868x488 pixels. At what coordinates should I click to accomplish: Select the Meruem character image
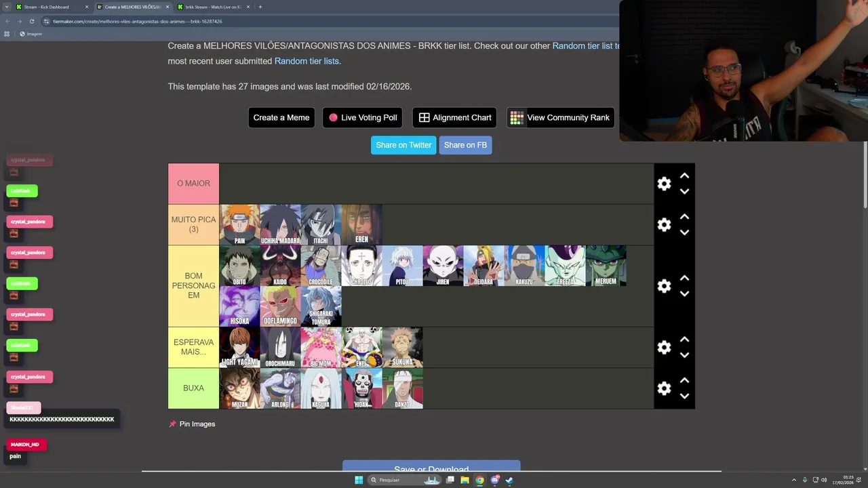coord(606,266)
